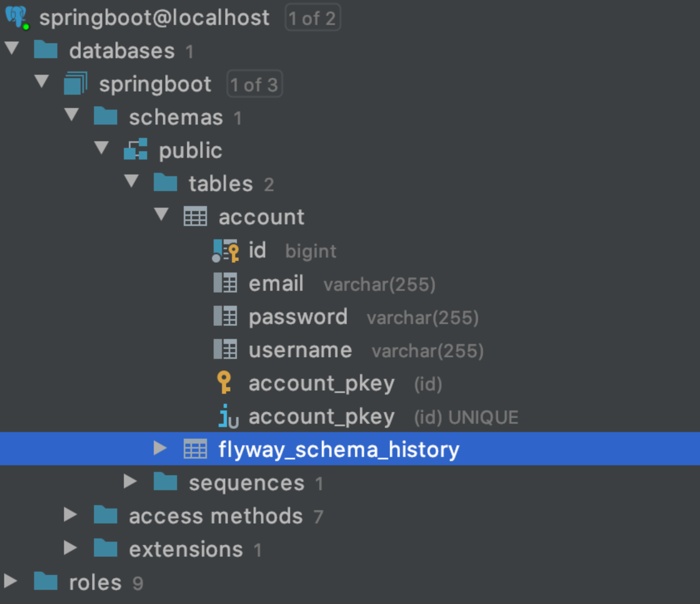Image resolution: width=700 pixels, height=604 pixels.
Task: Open the '1 of 3' schema filter badge
Action: point(254,84)
